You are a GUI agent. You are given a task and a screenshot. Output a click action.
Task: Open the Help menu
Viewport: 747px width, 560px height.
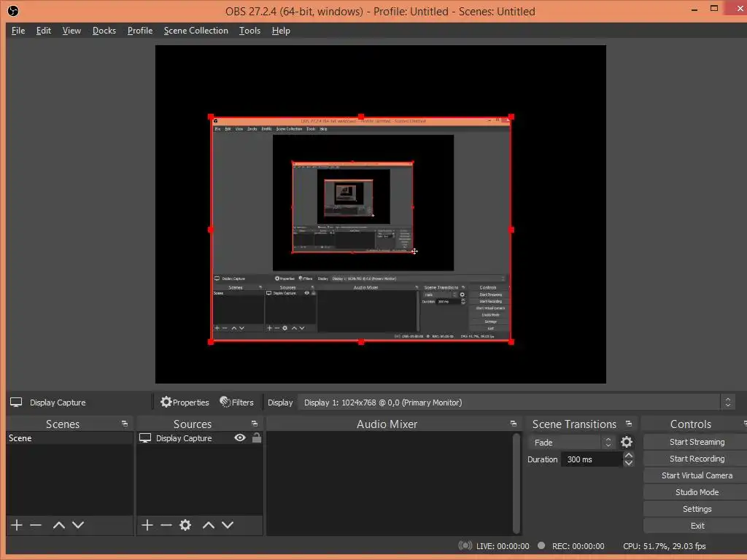pyautogui.click(x=281, y=31)
